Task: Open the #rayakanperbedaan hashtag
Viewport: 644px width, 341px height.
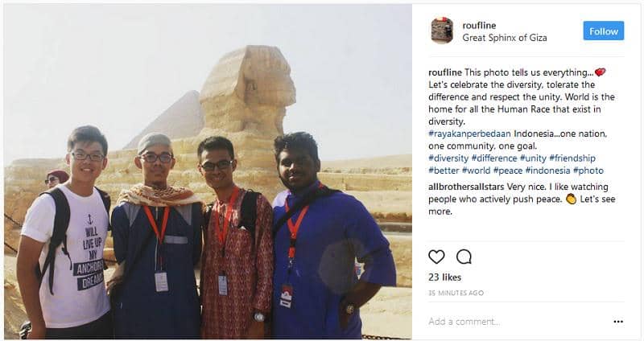Action: coord(469,134)
